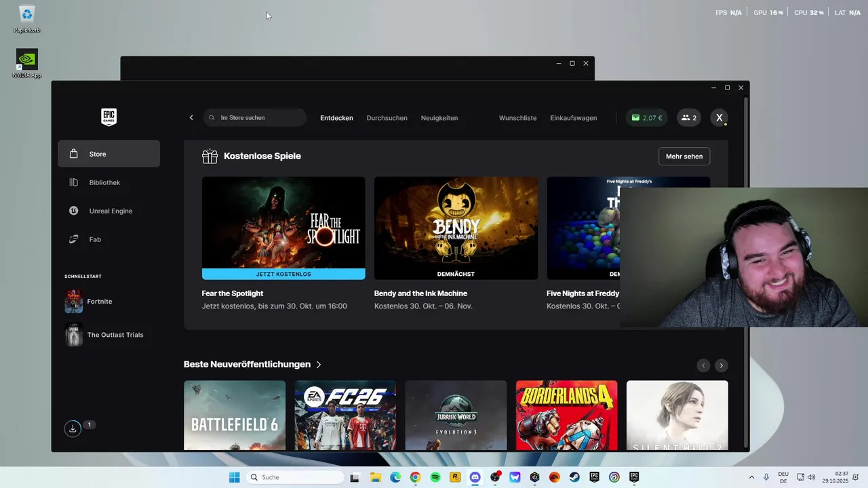Open the Battlefield 6 thumbnail
Image resolution: width=868 pixels, height=488 pixels.
click(x=235, y=415)
